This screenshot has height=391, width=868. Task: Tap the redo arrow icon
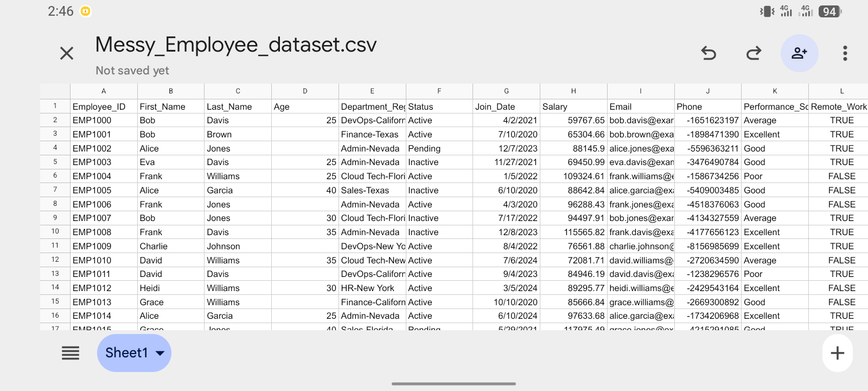pos(754,53)
